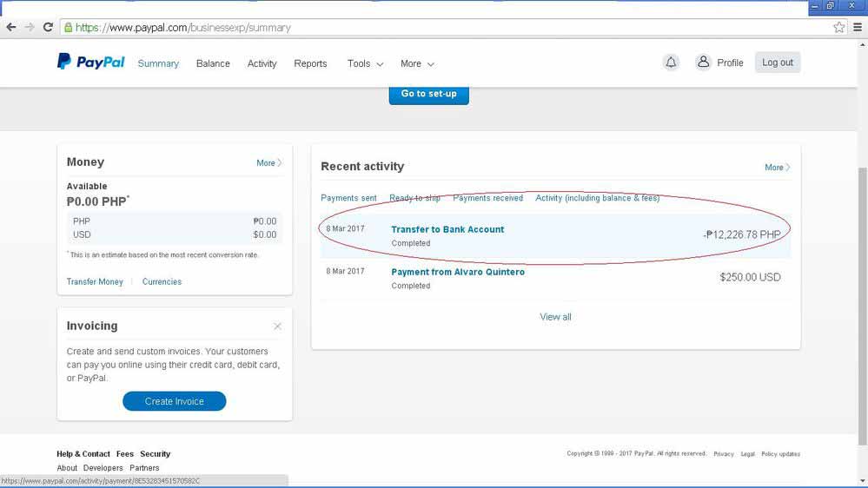The image size is (868, 488).
Task: Open the Activity nav tab
Action: coord(262,63)
